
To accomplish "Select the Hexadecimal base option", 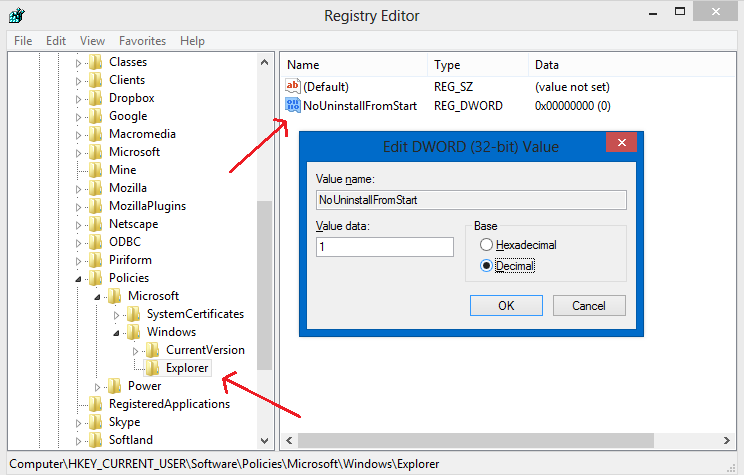I will 486,245.
